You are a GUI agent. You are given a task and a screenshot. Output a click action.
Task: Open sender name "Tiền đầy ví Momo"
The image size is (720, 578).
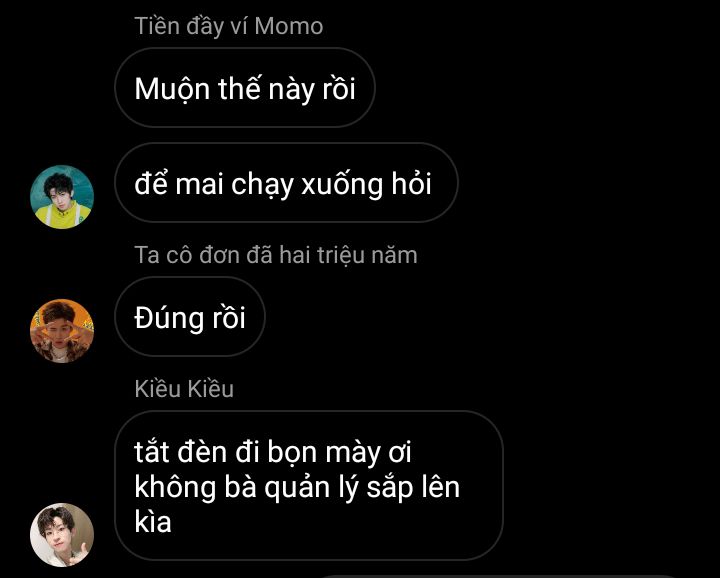click(229, 26)
